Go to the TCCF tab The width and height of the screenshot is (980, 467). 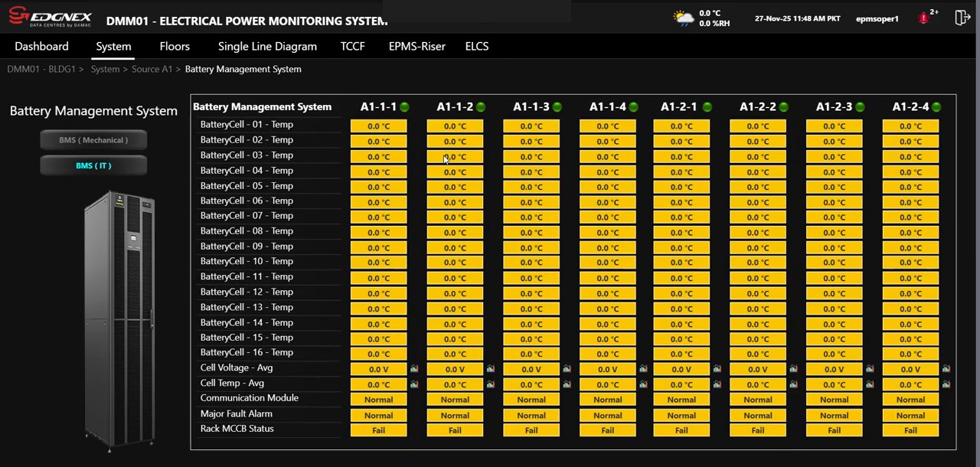[353, 47]
